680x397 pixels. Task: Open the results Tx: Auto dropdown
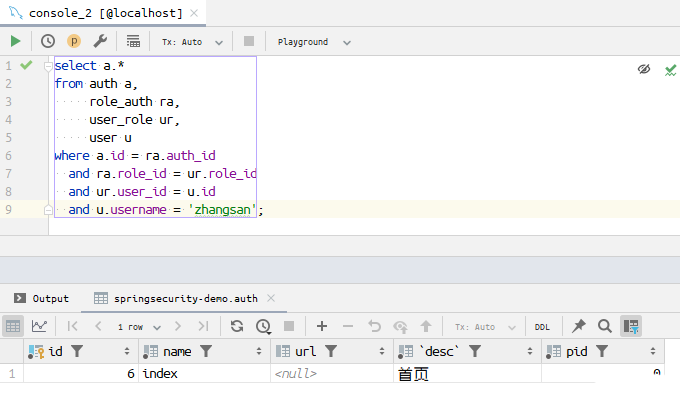point(485,327)
